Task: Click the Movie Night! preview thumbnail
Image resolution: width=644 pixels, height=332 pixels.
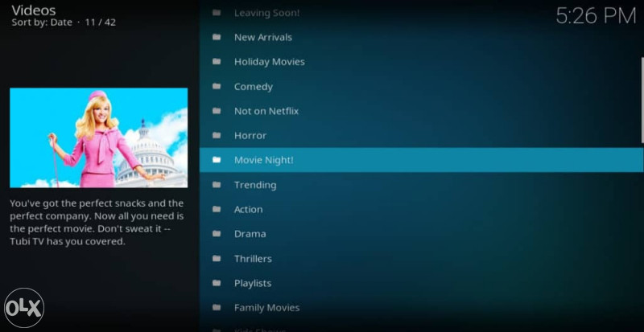Action: coord(98,138)
